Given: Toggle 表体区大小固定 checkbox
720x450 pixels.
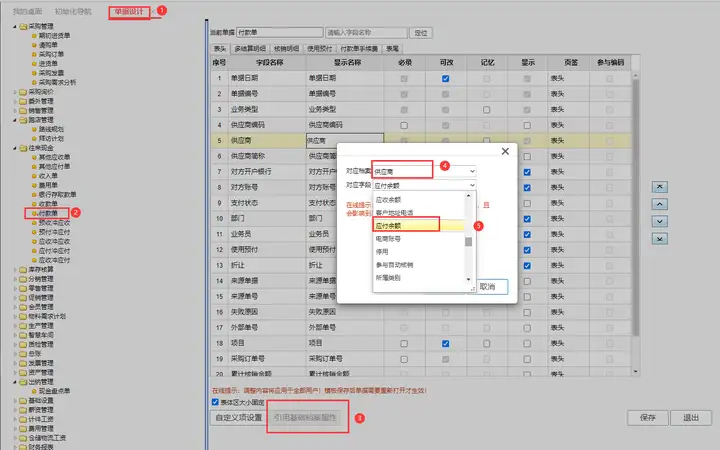Looking at the screenshot, I should 215,402.
